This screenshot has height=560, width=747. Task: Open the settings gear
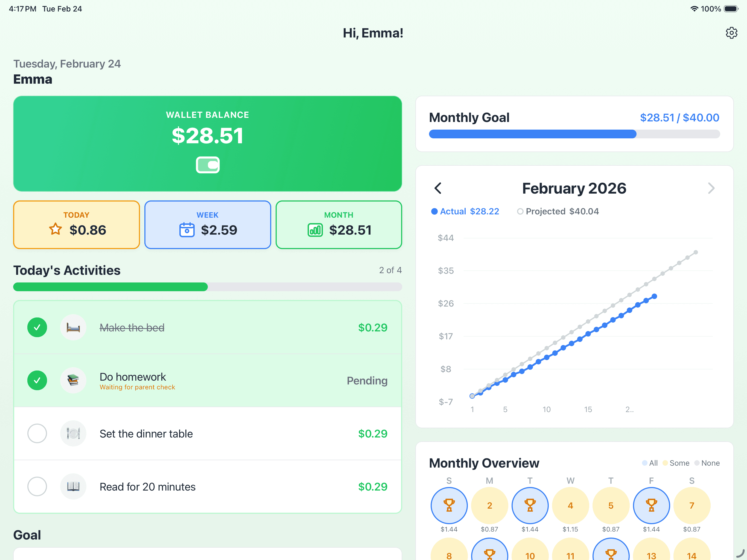pos(731,33)
